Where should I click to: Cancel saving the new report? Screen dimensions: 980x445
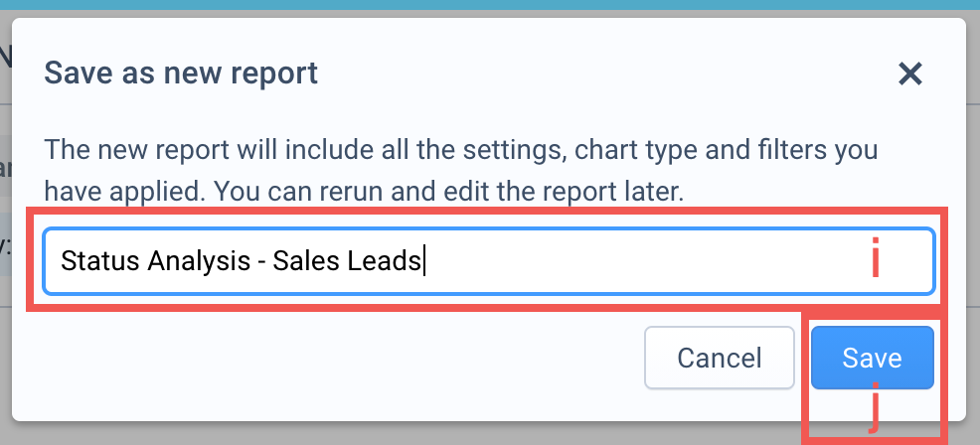click(719, 358)
